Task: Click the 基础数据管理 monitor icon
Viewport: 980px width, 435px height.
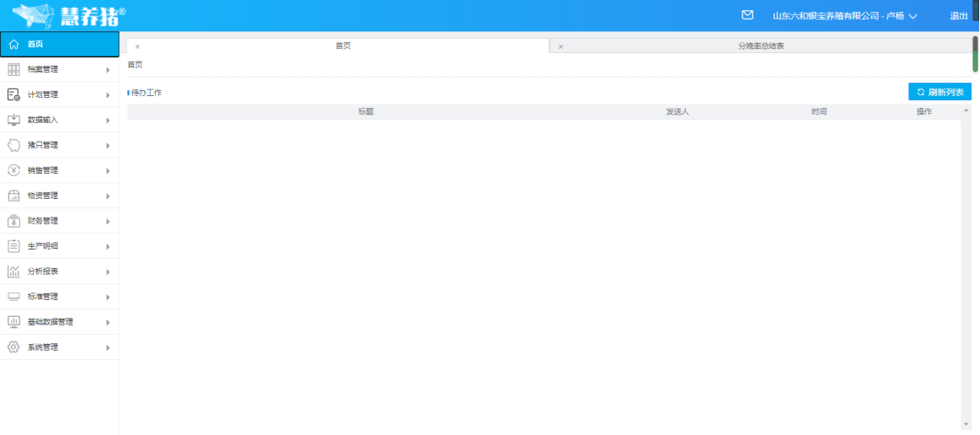Action: [13, 322]
